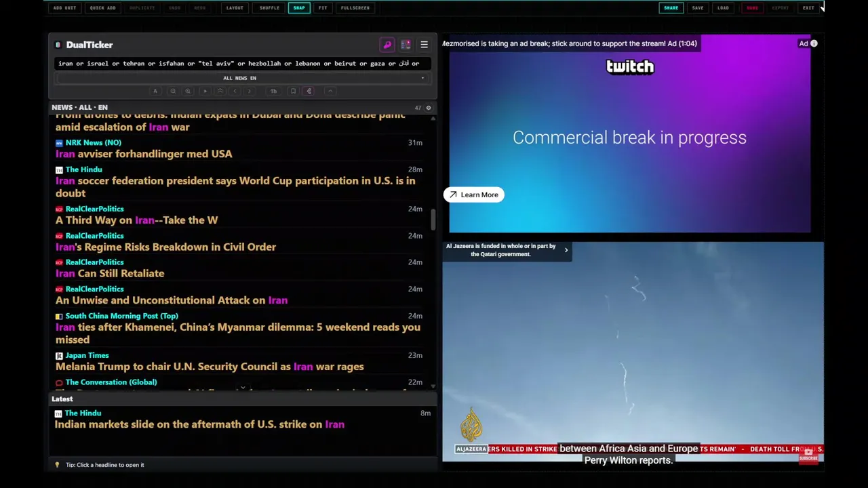868x488 pixels.
Task: Click QUICK ADD in top toolbar
Action: pyautogui.click(x=102, y=8)
